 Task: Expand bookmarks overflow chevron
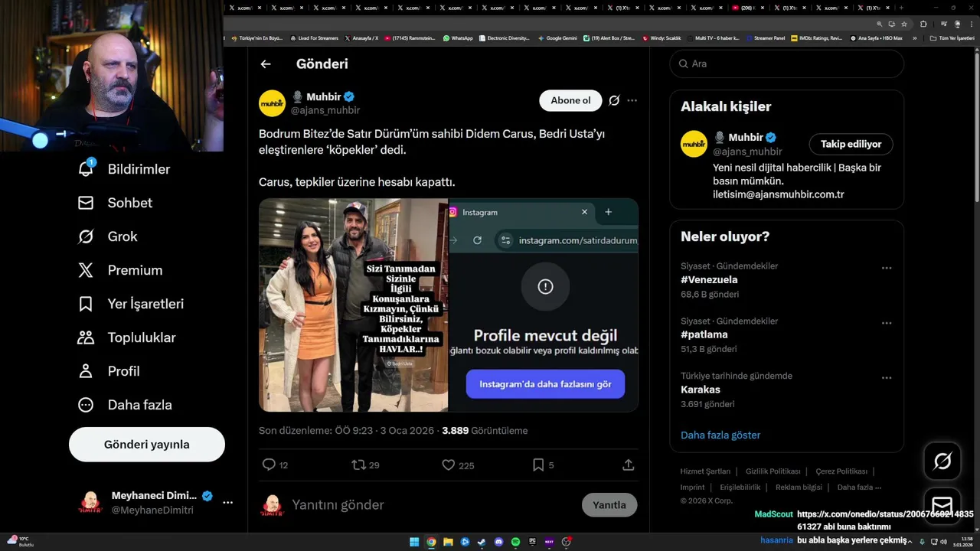914,37
